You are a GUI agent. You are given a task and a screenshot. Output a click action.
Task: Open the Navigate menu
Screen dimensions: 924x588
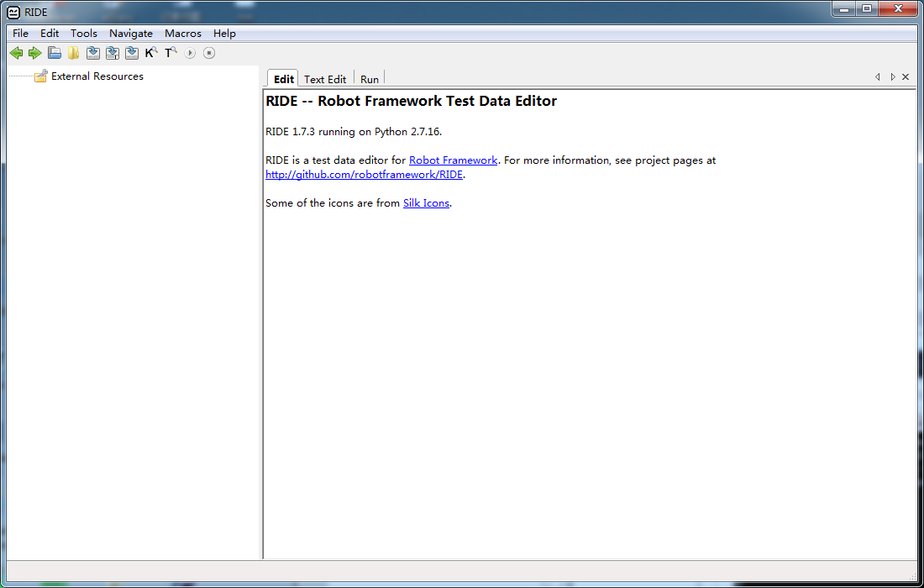pos(131,34)
